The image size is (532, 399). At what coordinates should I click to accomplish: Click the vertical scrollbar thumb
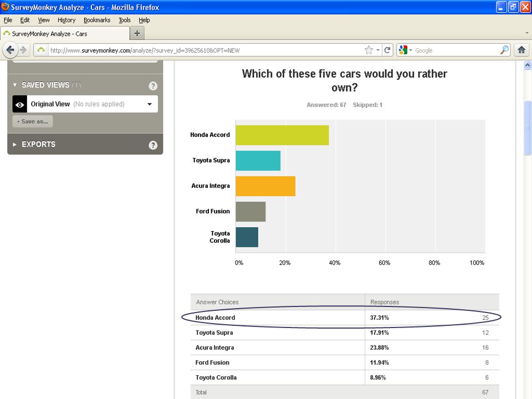[x=528, y=127]
